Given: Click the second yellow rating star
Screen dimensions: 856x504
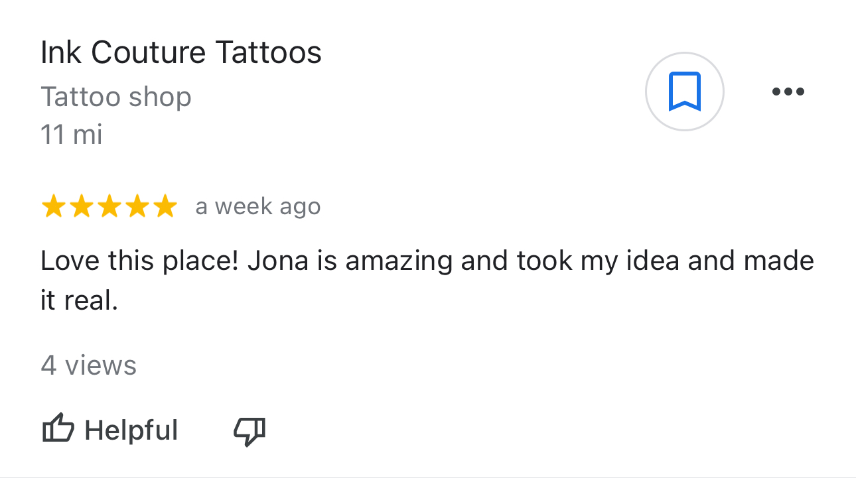Looking at the screenshot, I should pyautogui.click(x=81, y=207).
